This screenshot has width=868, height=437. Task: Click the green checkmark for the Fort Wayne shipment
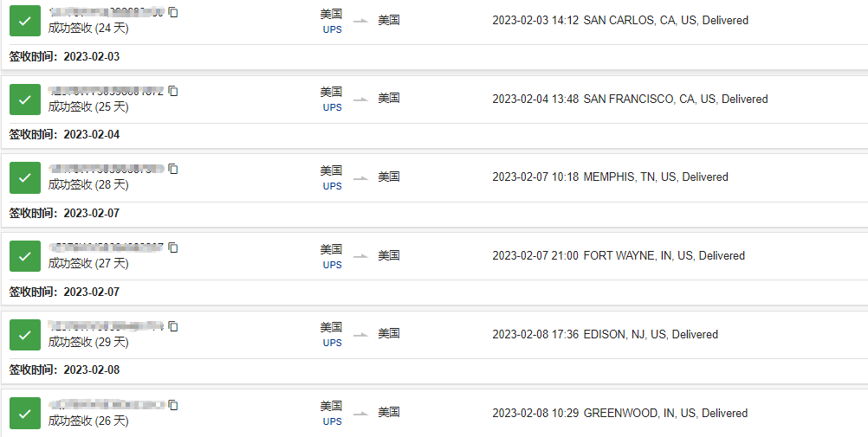[x=25, y=256]
